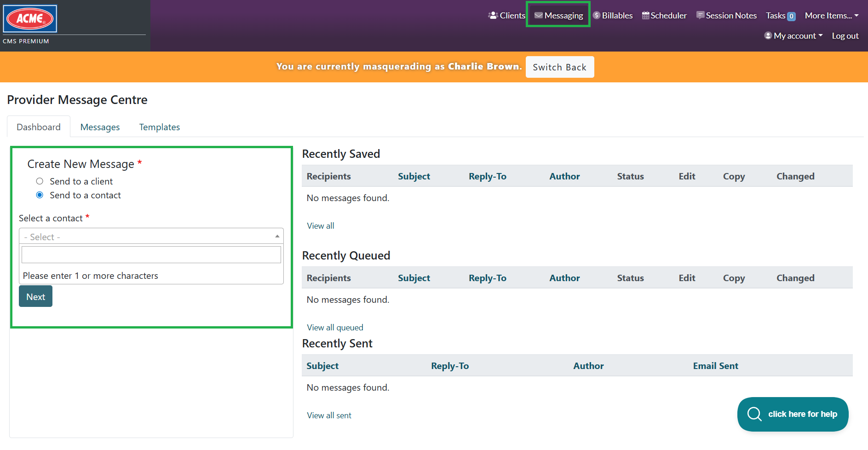The image size is (868, 450).
Task: Click the help magnifier icon
Action: coord(754,414)
